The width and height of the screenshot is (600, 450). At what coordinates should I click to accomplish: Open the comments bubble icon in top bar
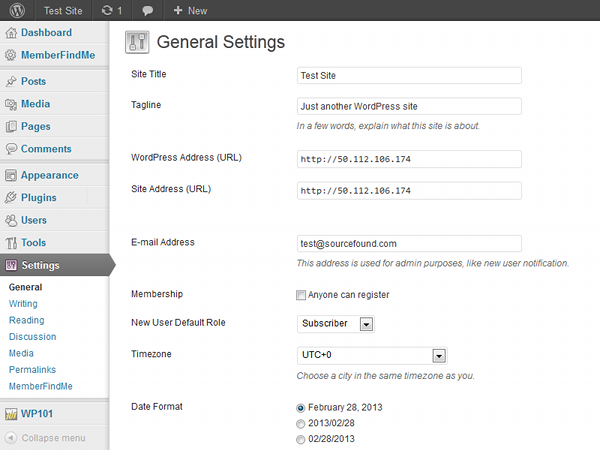click(x=148, y=11)
